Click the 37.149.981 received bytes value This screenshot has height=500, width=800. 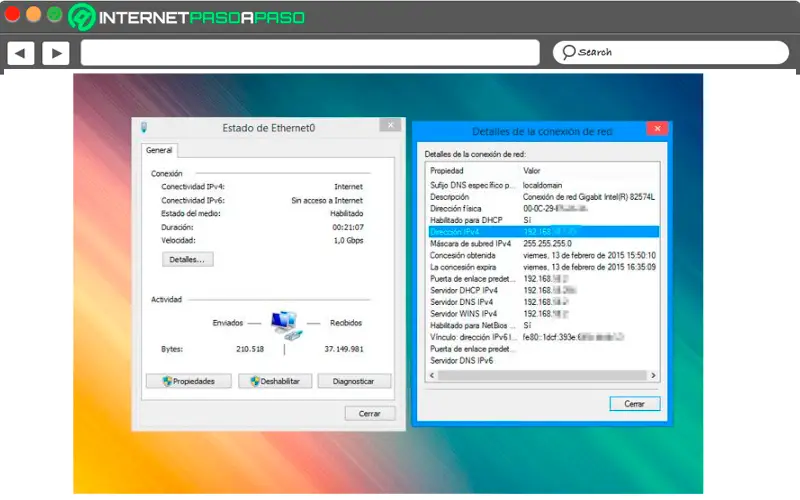tap(344, 349)
